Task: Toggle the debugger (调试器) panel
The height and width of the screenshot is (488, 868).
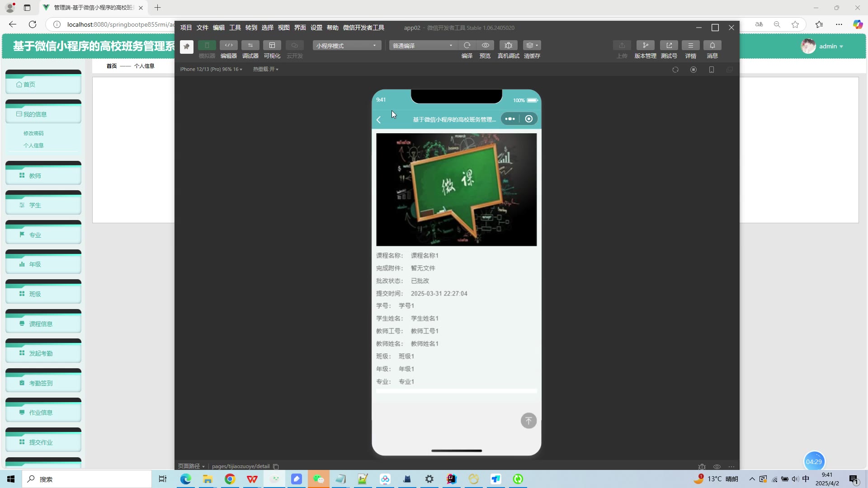Action: (x=250, y=45)
